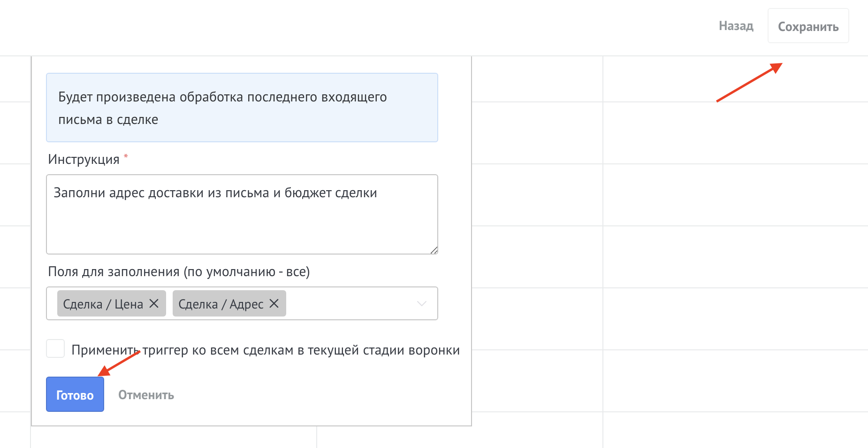Click the blue info banner about письма
The image size is (868, 448).
click(242, 108)
